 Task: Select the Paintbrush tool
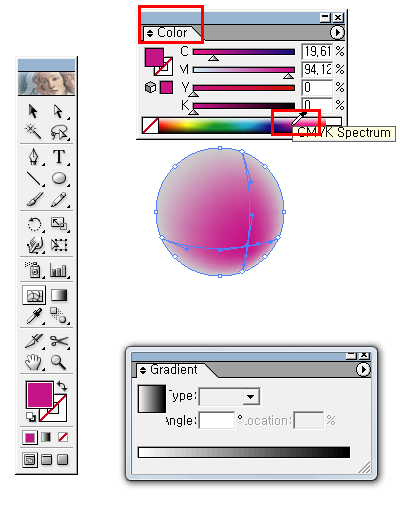pos(35,199)
